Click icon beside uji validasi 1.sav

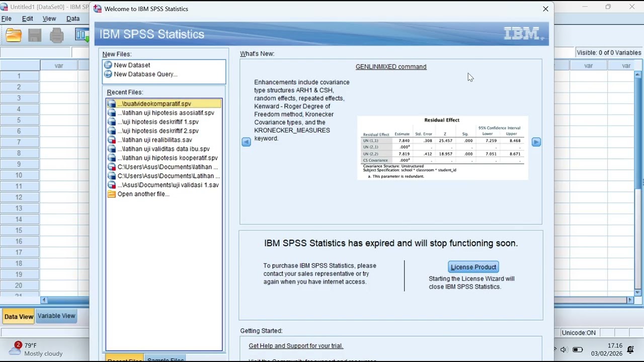tap(112, 185)
